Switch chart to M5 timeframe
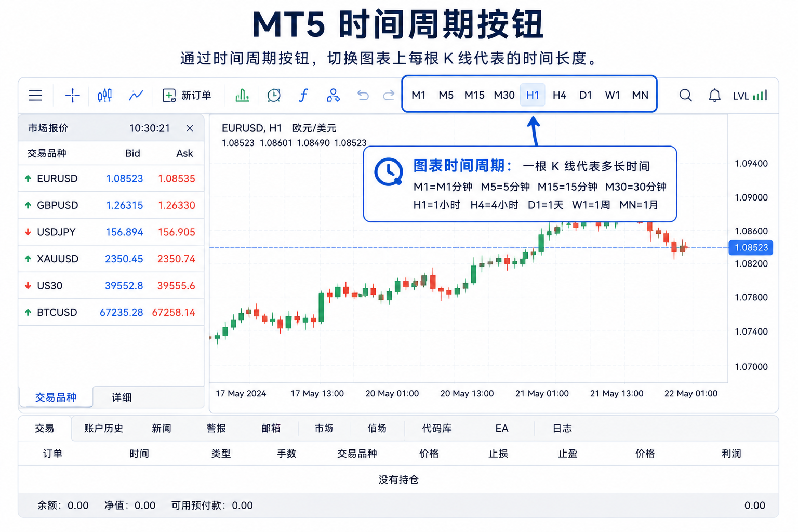The height and width of the screenshot is (532, 798). pyautogui.click(x=446, y=95)
